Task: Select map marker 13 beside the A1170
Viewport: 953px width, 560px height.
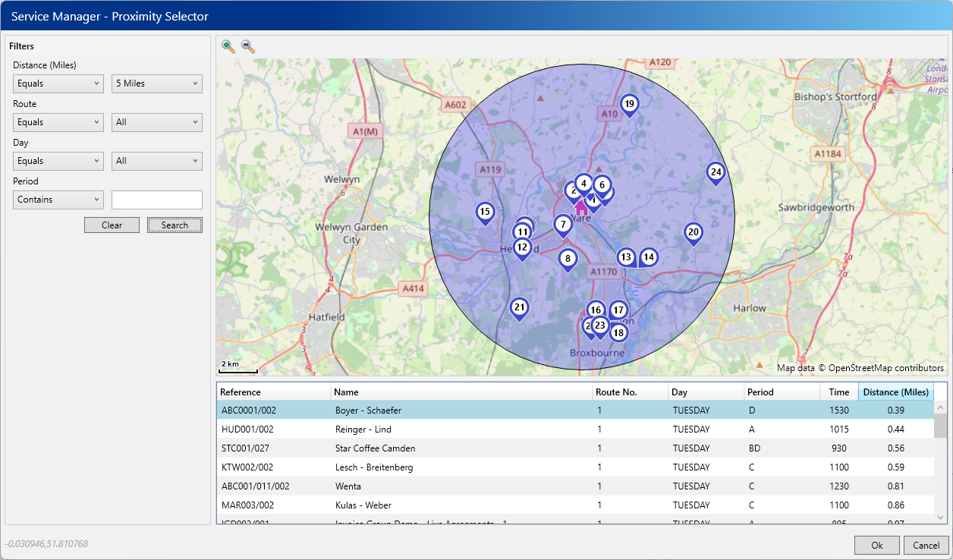Action: (x=627, y=257)
